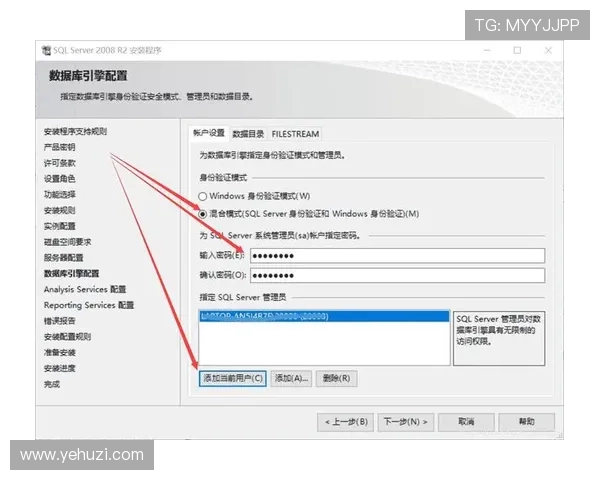Click Reporting Services 配置 step
The height and width of the screenshot is (480, 600).
click(89, 305)
